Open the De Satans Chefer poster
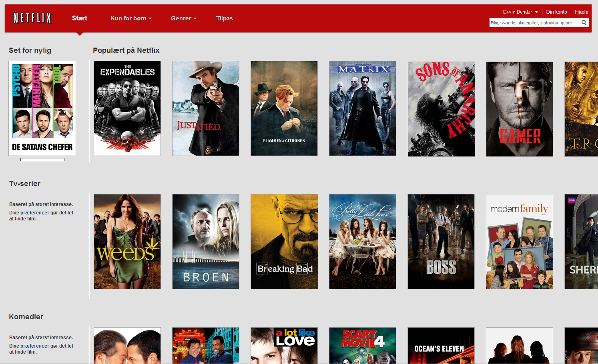 pyautogui.click(x=42, y=108)
